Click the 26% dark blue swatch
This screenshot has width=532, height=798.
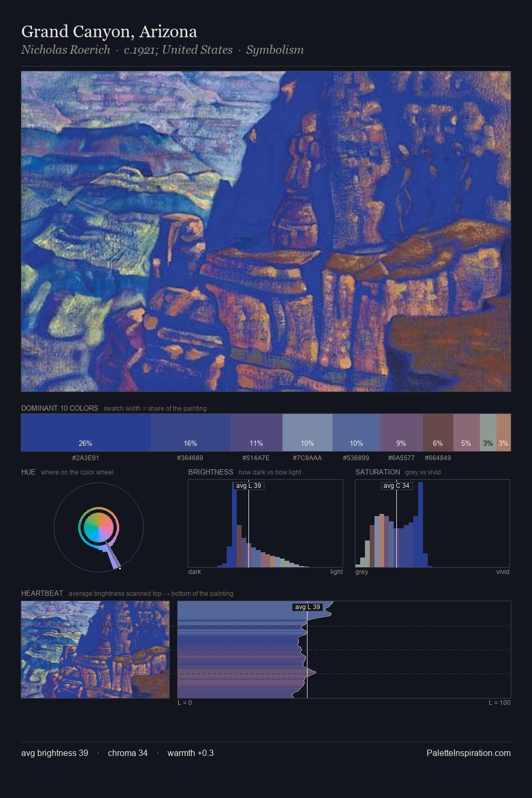tap(86, 433)
